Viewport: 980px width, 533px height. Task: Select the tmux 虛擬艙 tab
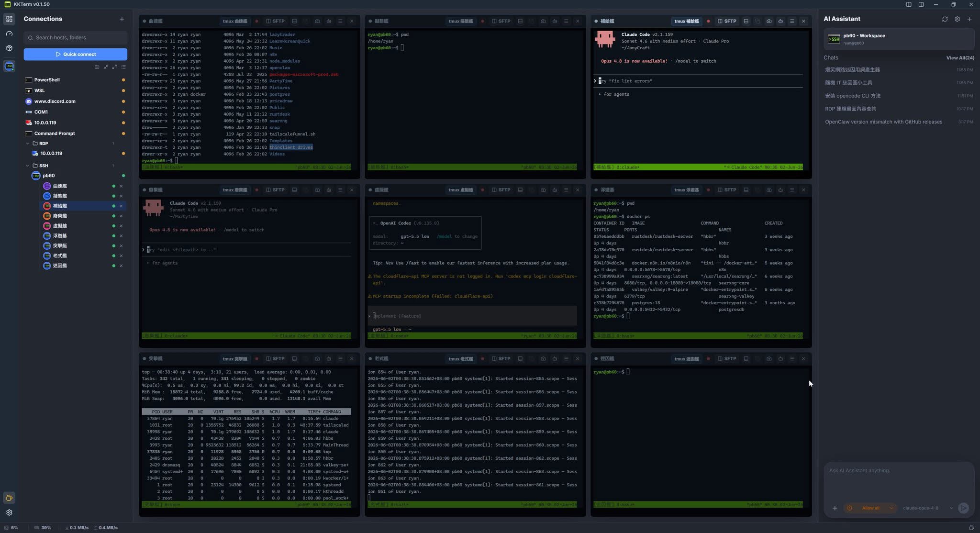click(461, 190)
